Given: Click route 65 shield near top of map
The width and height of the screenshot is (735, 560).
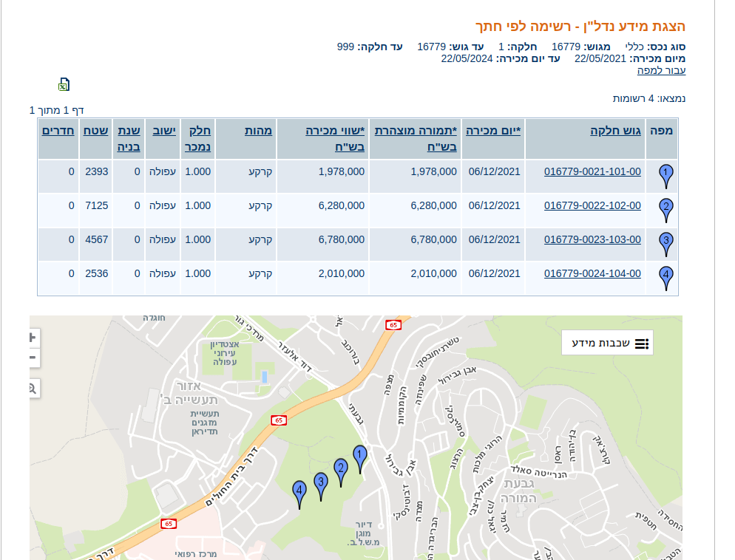Looking at the screenshot, I should (393, 325).
